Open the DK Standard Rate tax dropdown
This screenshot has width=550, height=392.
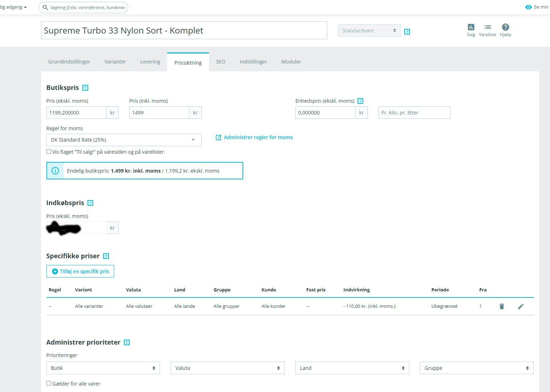124,140
